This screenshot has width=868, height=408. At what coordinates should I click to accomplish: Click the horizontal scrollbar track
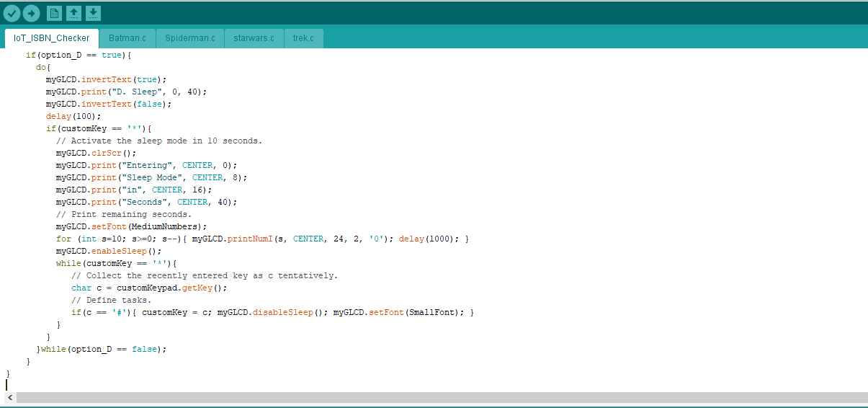[x=442, y=397]
